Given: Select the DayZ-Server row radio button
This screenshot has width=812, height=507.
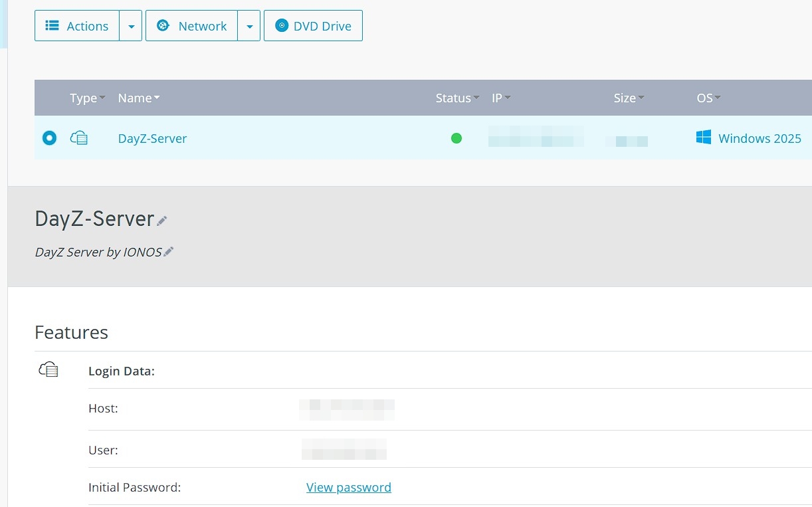Looking at the screenshot, I should tap(49, 138).
